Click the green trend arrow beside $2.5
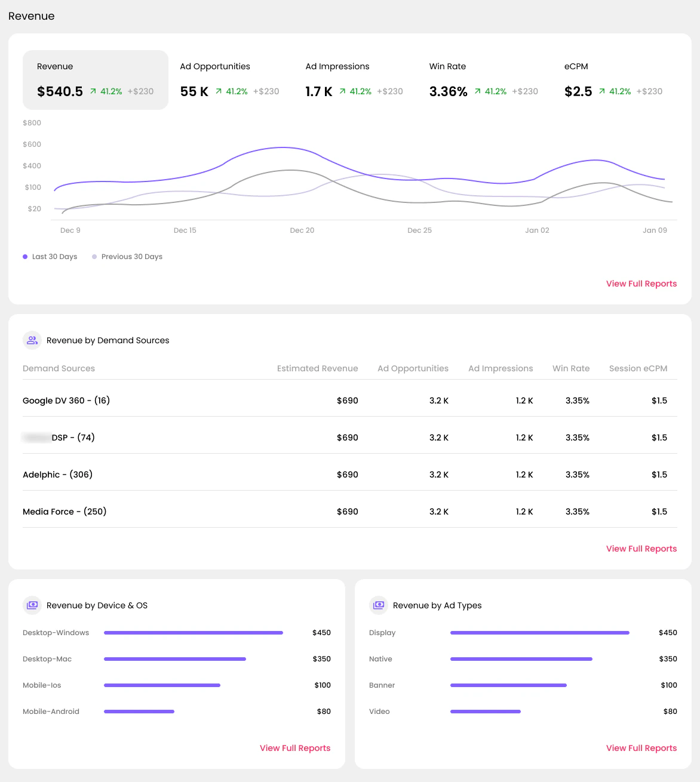 [602, 91]
